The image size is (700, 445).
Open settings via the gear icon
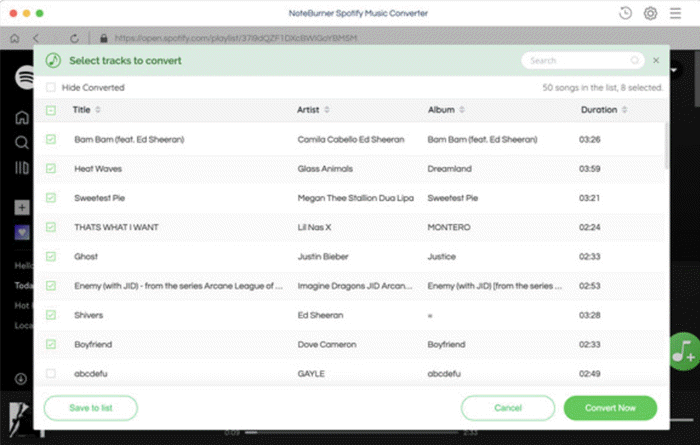click(650, 13)
